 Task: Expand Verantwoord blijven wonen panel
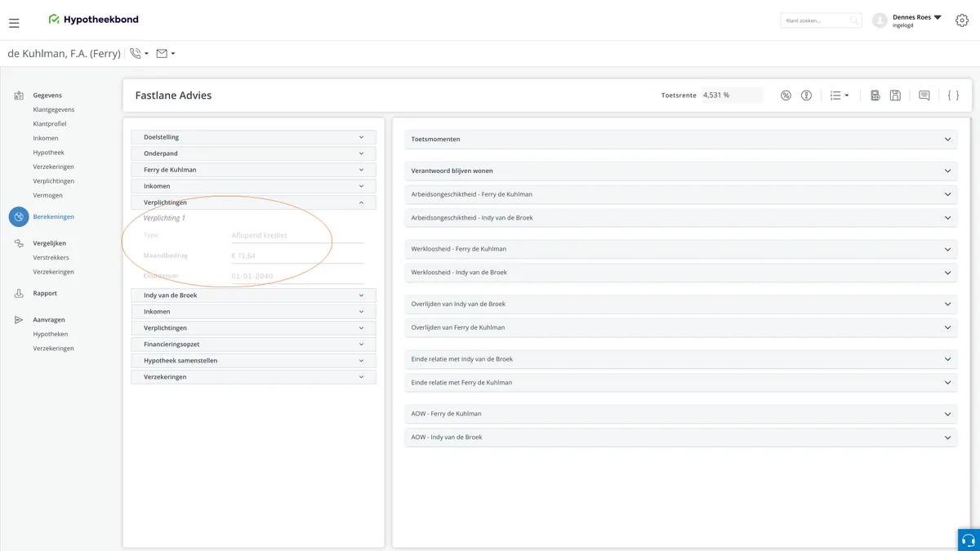pos(681,171)
